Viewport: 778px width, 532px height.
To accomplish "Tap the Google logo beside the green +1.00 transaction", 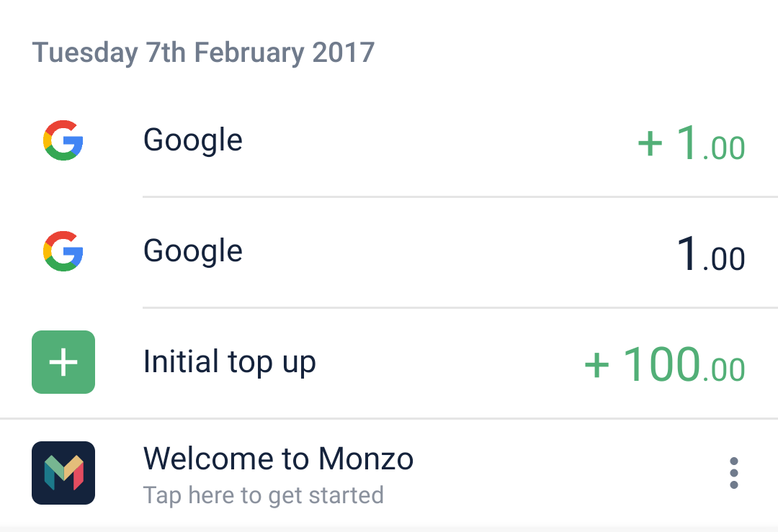I will 63,140.
